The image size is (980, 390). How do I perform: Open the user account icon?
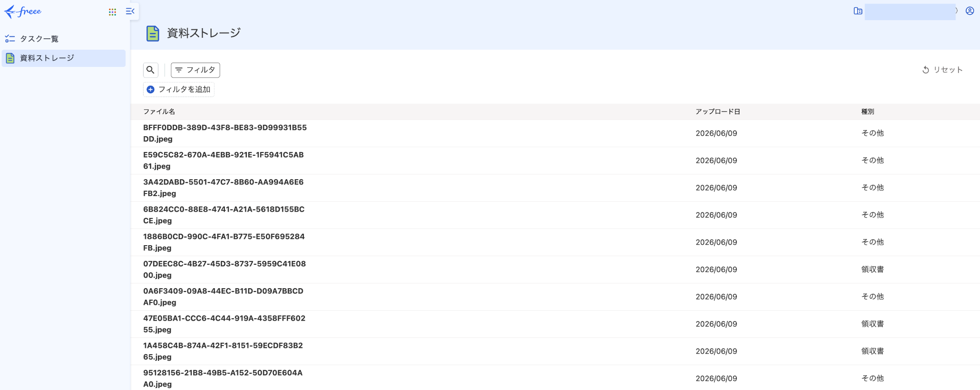coord(970,11)
